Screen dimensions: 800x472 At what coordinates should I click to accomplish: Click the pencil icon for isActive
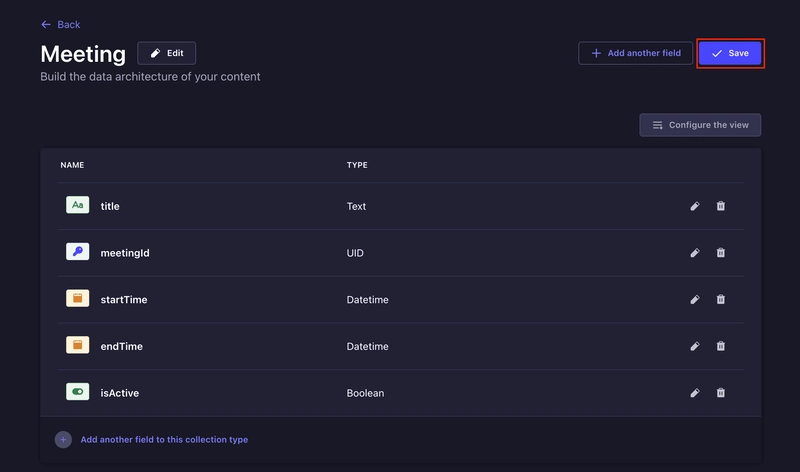coord(694,393)
